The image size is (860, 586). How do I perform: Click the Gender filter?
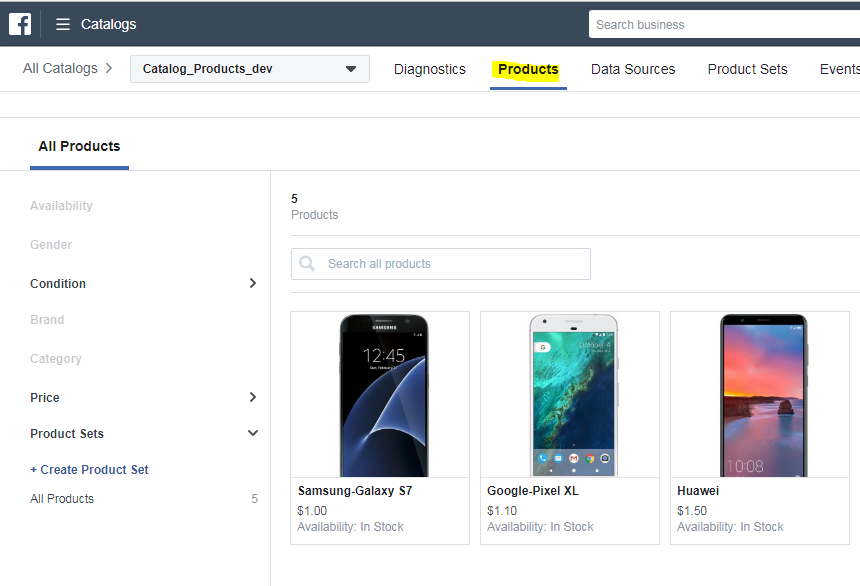point(51,245)
